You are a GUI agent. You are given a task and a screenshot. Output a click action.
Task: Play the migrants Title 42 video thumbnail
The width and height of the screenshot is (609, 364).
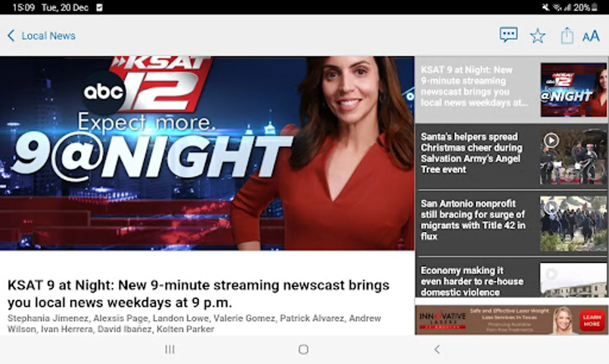tap(573, 223)
